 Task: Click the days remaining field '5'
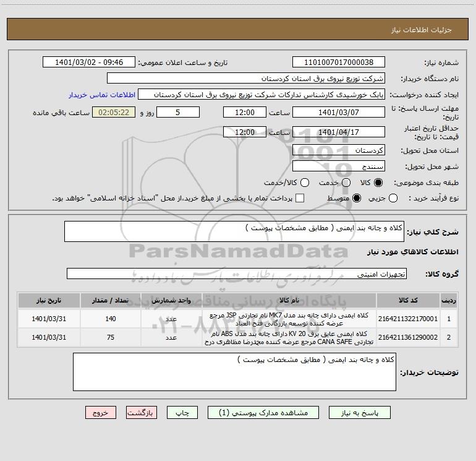(178, 112)
